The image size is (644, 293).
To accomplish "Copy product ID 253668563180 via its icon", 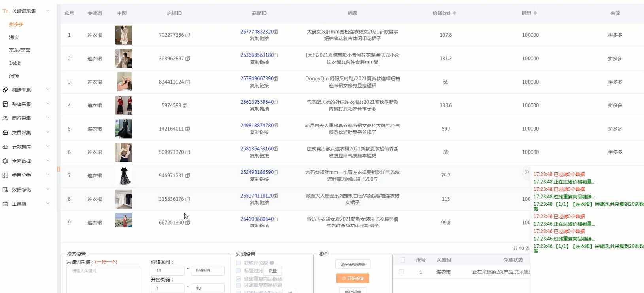I will pyautogui.click(x=276, y=55).
